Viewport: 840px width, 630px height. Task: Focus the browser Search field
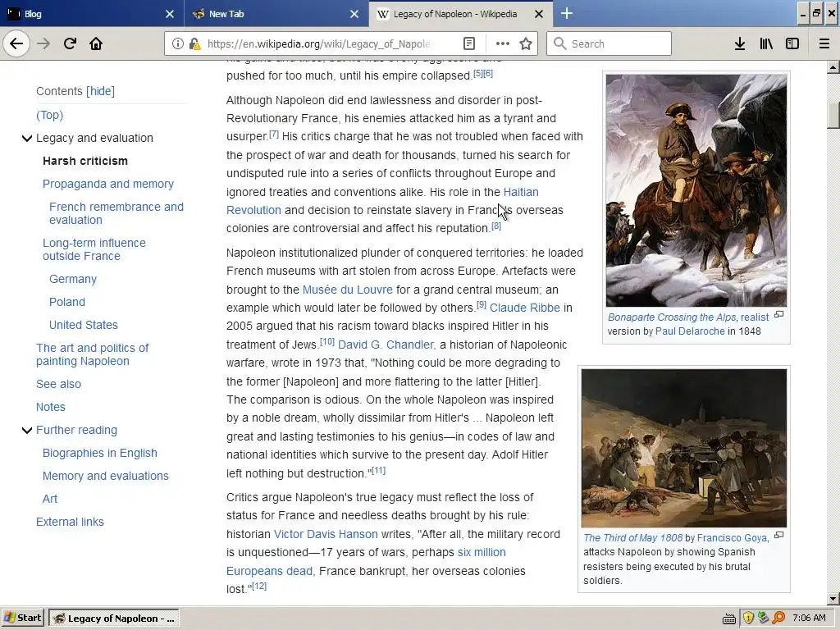coord(609,44)
